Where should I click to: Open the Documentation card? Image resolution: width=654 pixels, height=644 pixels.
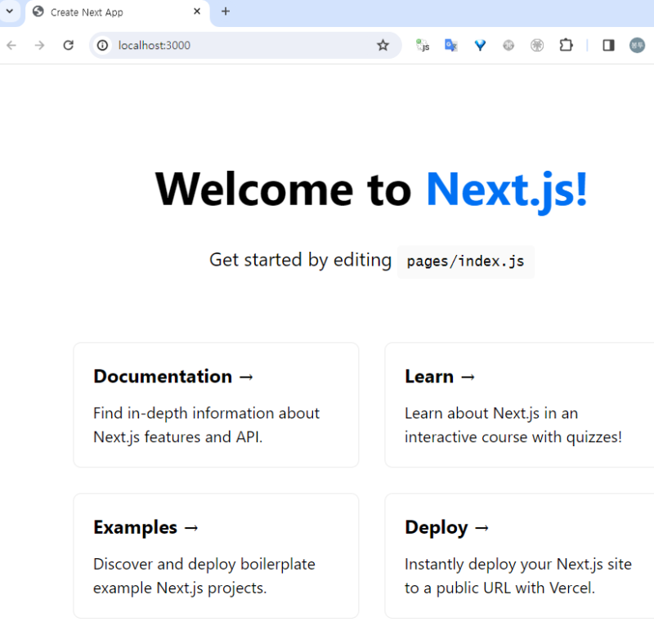click(216, 405)
